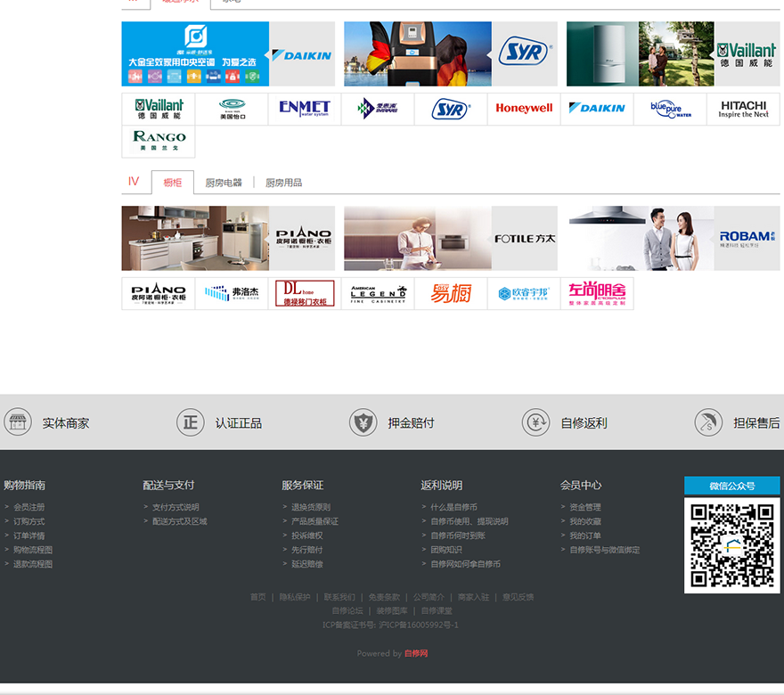
Task: Open the American Legend Cabinetry tile
Action: [378, 293]
